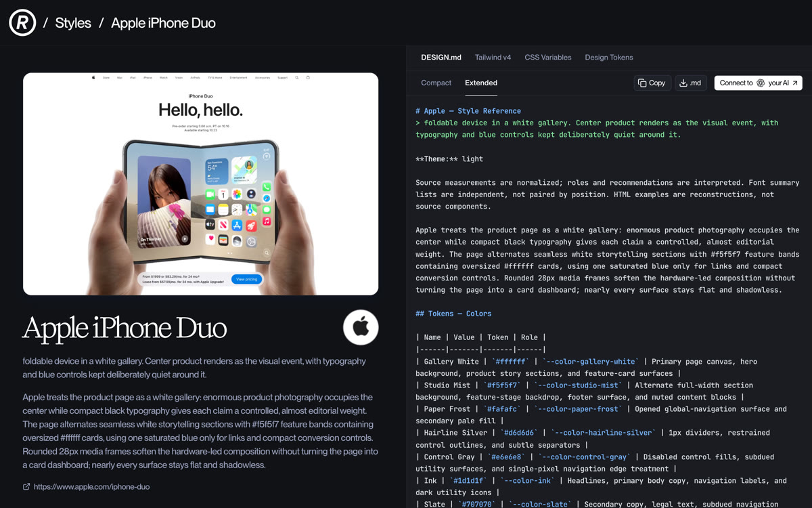This screenshot has width=812, height=508.
Task: Click the '## Tokens — Colors' heading text
Action: click(453, 314)
